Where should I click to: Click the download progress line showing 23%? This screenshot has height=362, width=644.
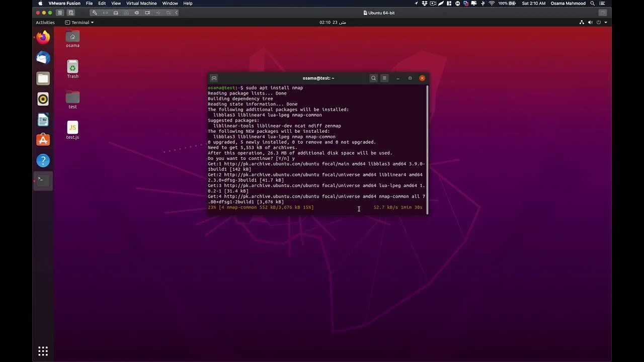(315, 207)
